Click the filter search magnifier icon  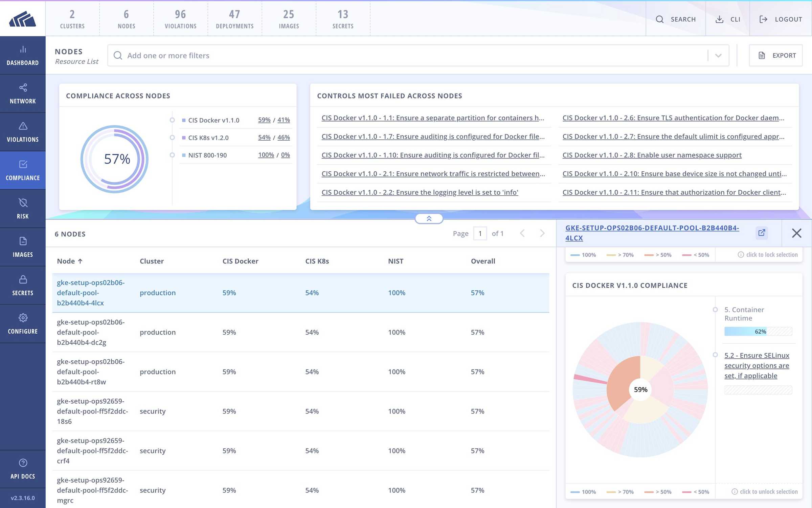[118, 56]
